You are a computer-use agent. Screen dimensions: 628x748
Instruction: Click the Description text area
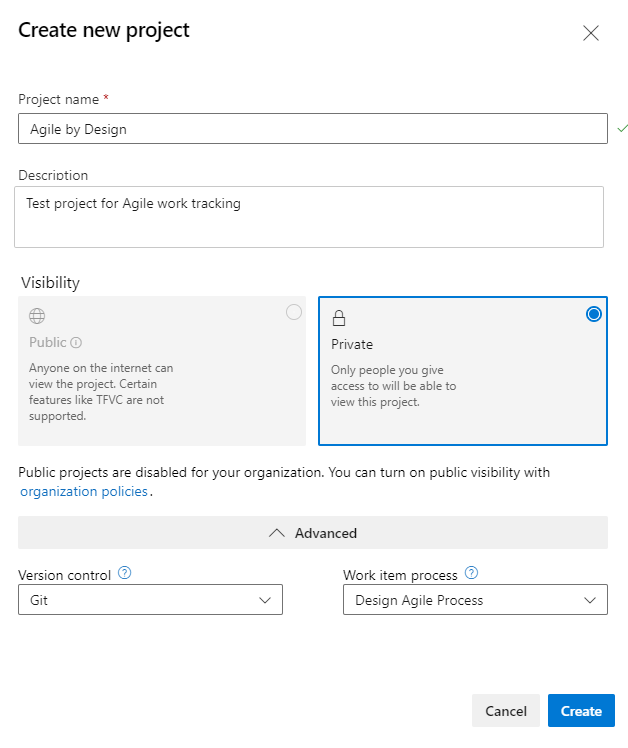309,217
